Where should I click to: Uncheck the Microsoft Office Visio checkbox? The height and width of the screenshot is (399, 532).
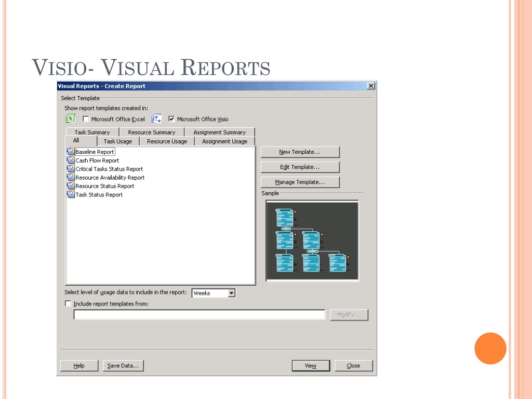(171, 119)
